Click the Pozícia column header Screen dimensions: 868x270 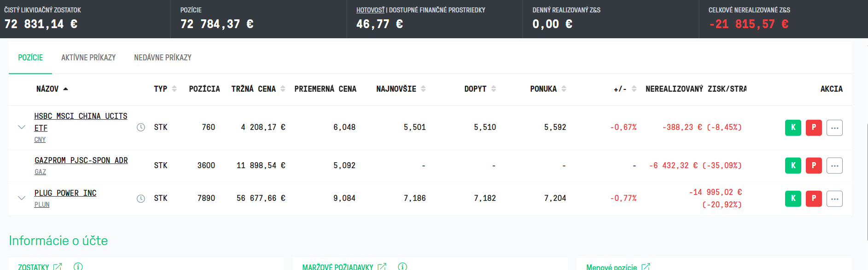(x=204, y=89)
